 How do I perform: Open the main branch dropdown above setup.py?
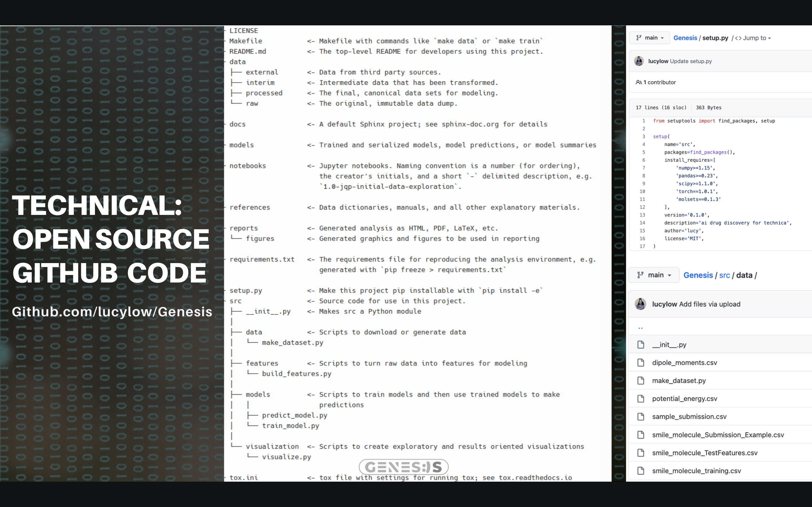tap(649, 38)
